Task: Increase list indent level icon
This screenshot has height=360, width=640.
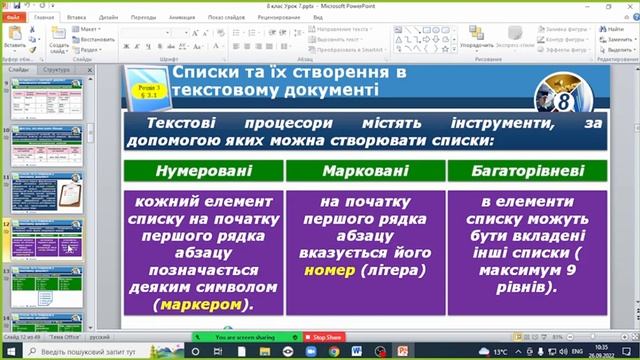Action: 282,33
